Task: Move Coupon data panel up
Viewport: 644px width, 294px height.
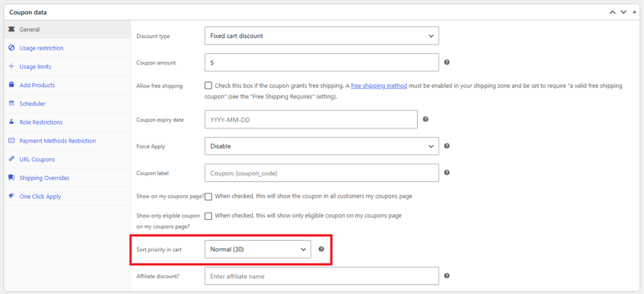Action: 613,13
